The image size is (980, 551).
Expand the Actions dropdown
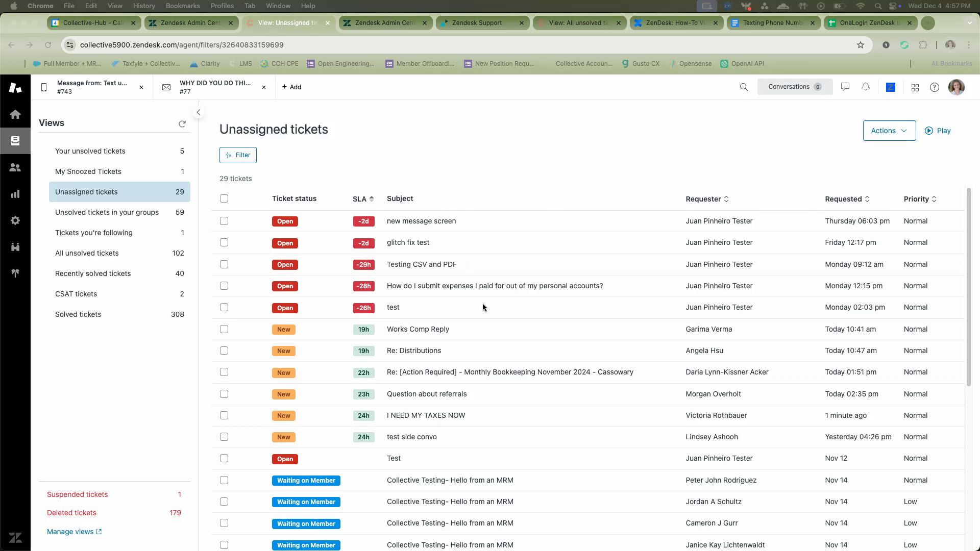click(889, 131)
